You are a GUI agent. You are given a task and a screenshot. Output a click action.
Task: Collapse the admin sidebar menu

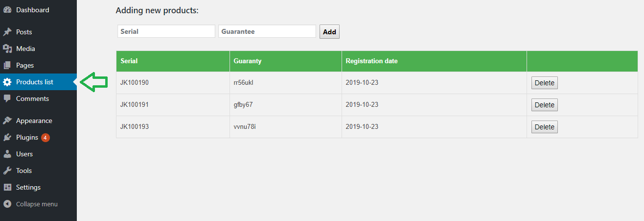(36, 204)
